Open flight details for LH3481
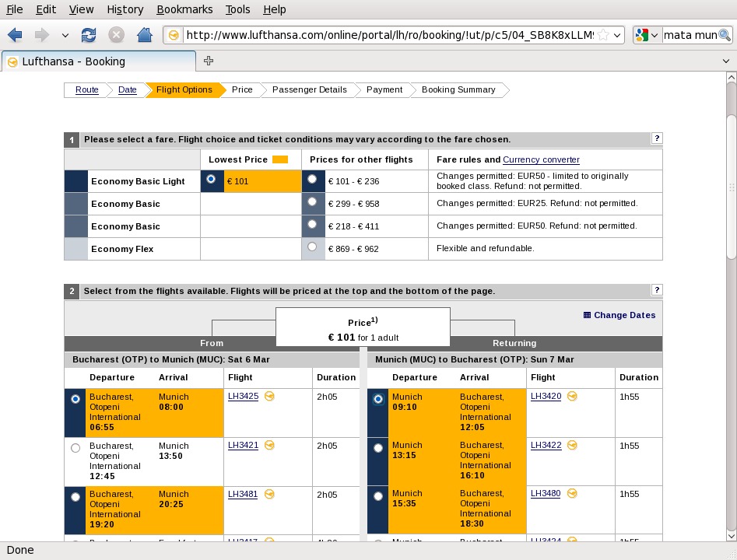Image resolution: width=737 pixels, height=560 pixels. point(243,494)
